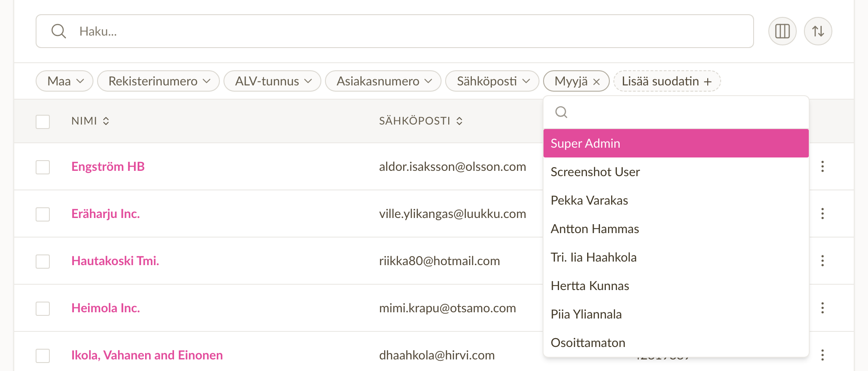
Task: Select Antton Hammas in the seller list
Action: coord(676,229)
